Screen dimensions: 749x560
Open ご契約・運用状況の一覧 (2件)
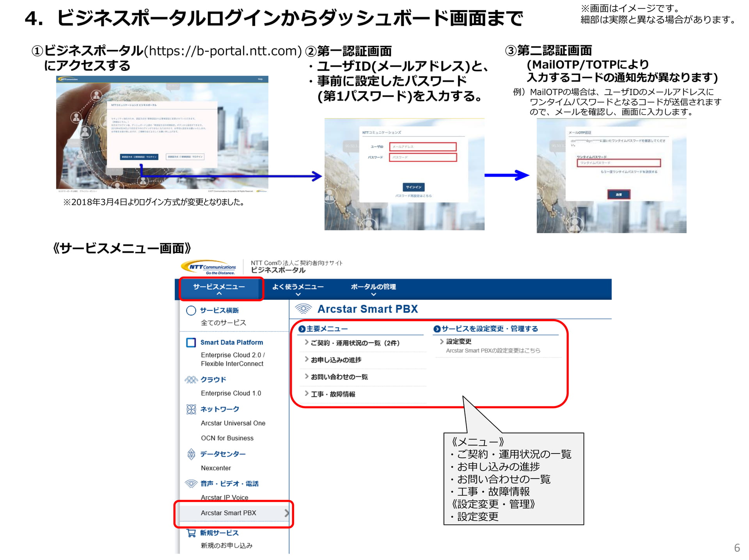pos(355,343)
